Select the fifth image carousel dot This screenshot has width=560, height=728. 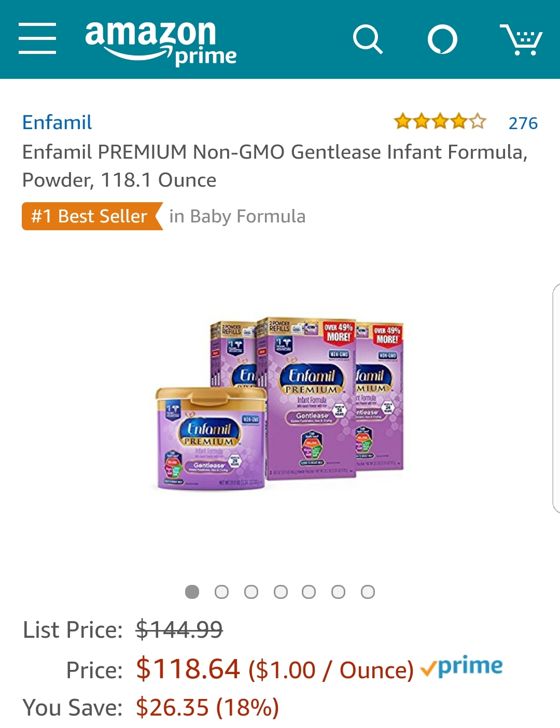point(309,592)
